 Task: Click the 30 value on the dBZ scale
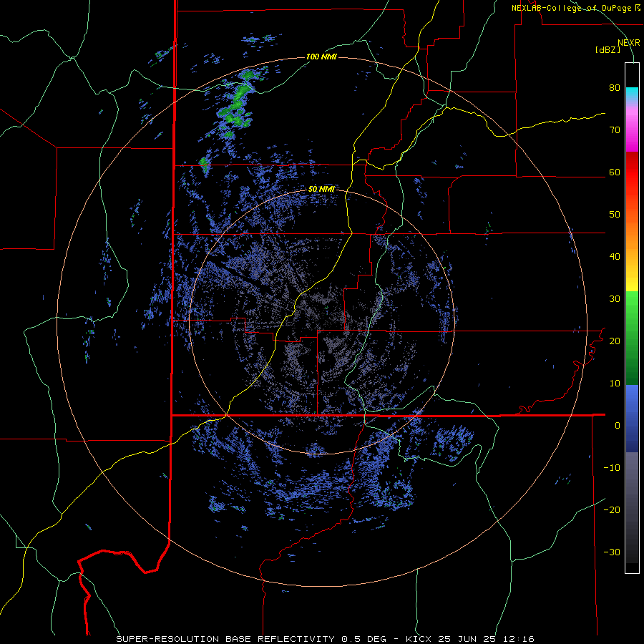pos(615,298)
